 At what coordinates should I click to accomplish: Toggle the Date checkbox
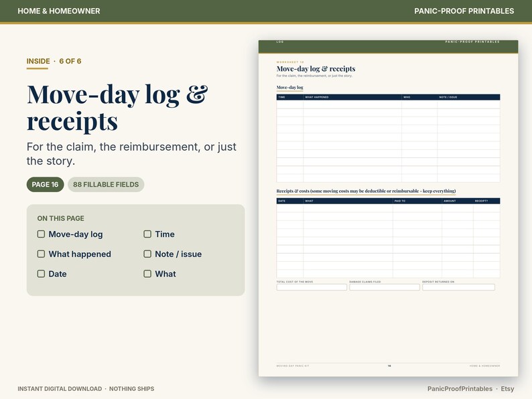point(41,274)
